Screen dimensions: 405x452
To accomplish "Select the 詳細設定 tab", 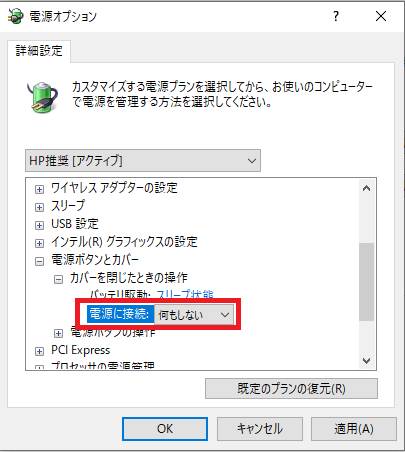I will pyautogui.click(x=39, y=51).
